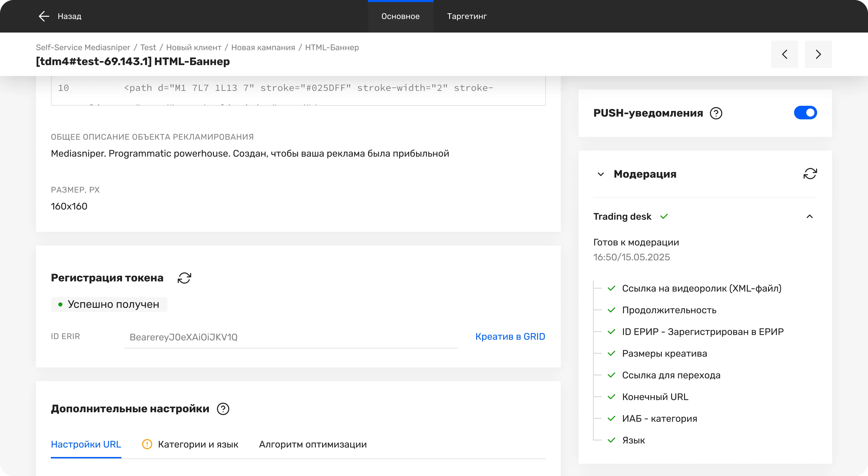Open the Настройки URL tab
Image resolution: width=868 pixels, height=476 pixels.
coord(86,444)
